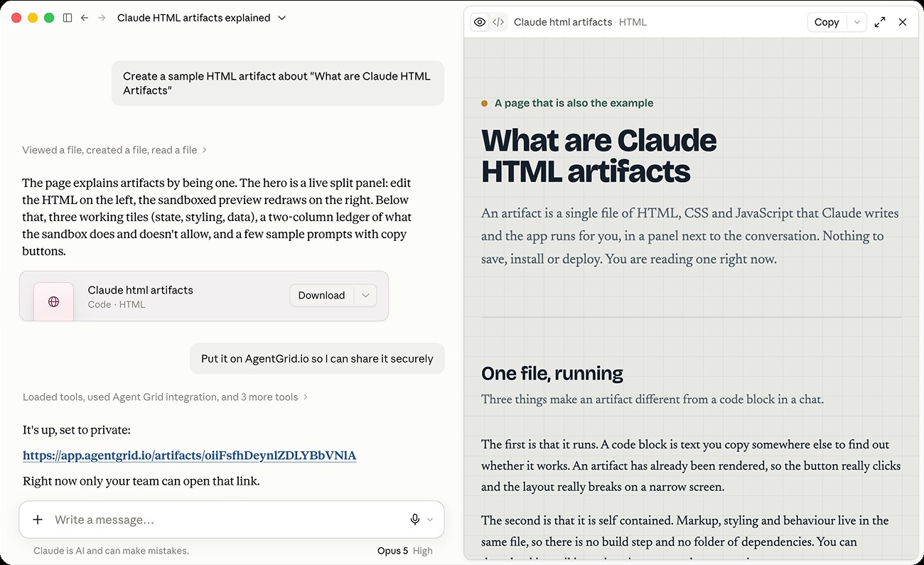Screen dimensions: 924x565
Task: Download the Claude html artifacts file
Action: (321, 296)
